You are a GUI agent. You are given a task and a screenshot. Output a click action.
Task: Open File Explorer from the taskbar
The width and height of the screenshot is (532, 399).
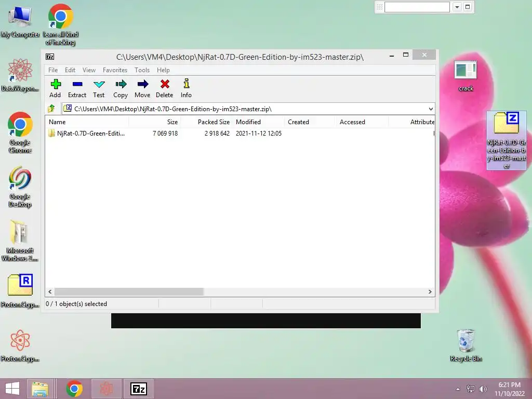click(x=40, y=389)
